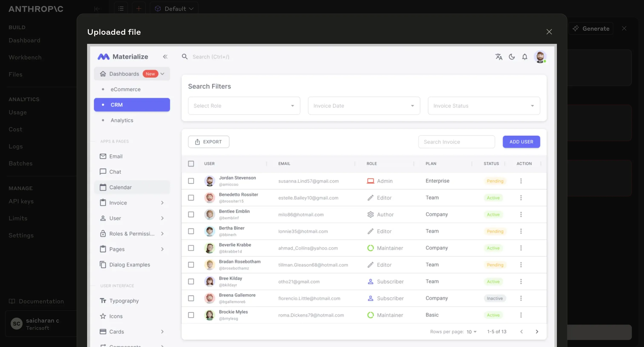This screenshot has height=347, width=644.
Task: Open the Calendar app from the sidebar
Action: [x=120, y=187]
